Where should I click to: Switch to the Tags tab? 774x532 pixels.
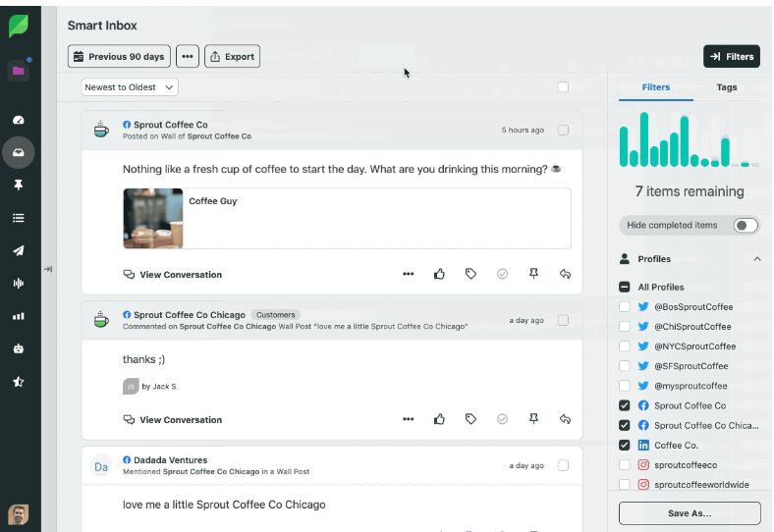(727, 87)
